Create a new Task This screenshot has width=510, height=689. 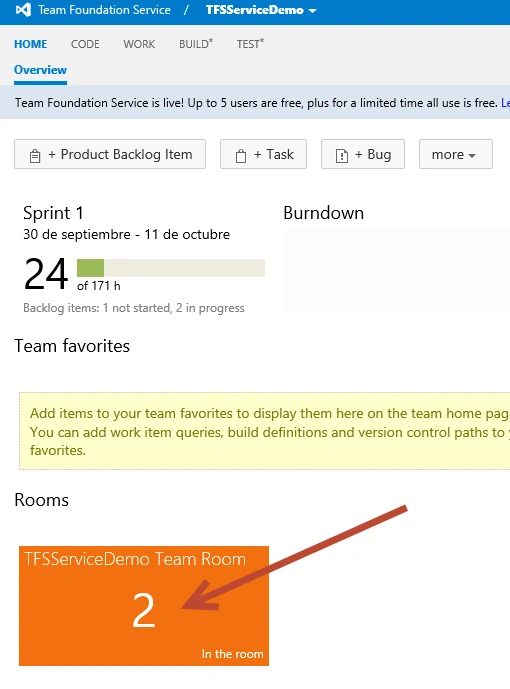[x=263, y=154]
